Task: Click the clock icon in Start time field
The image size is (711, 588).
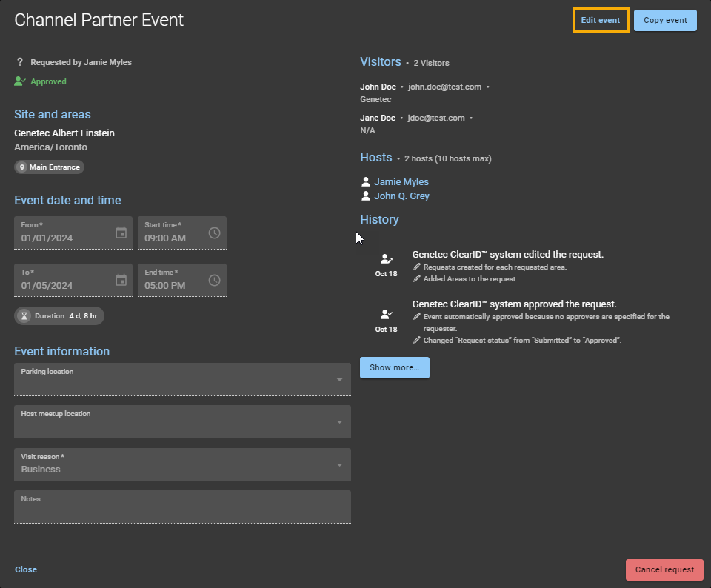Action: 214,233
